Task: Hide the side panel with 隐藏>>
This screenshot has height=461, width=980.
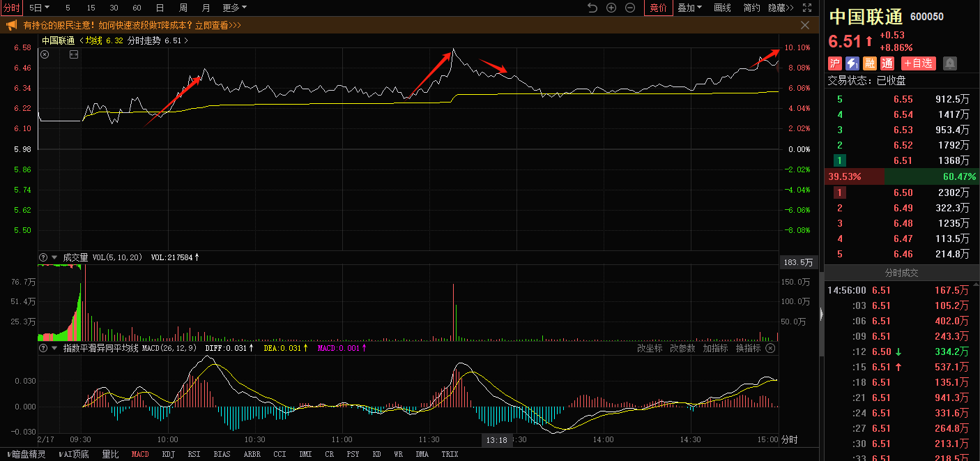Action: tap(781, 8)
